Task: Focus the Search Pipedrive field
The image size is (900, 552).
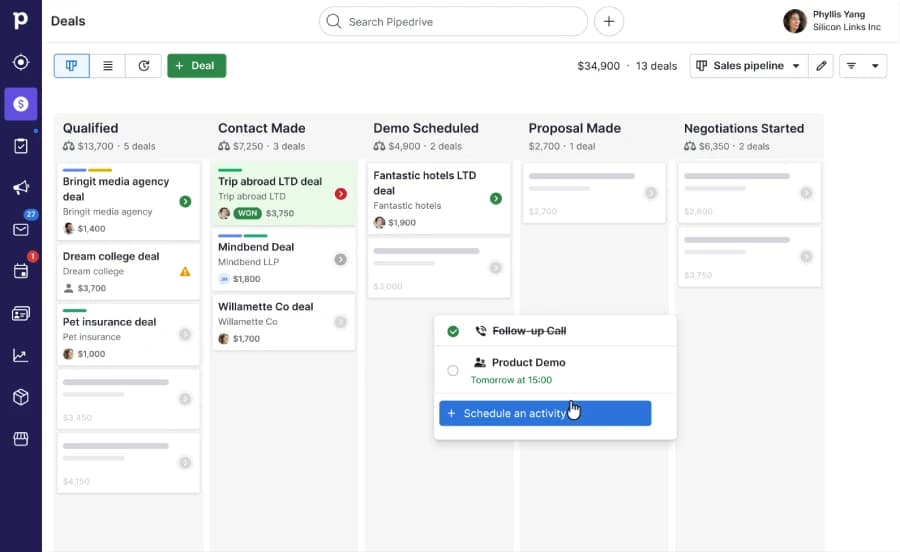Action: coord(453,22)
